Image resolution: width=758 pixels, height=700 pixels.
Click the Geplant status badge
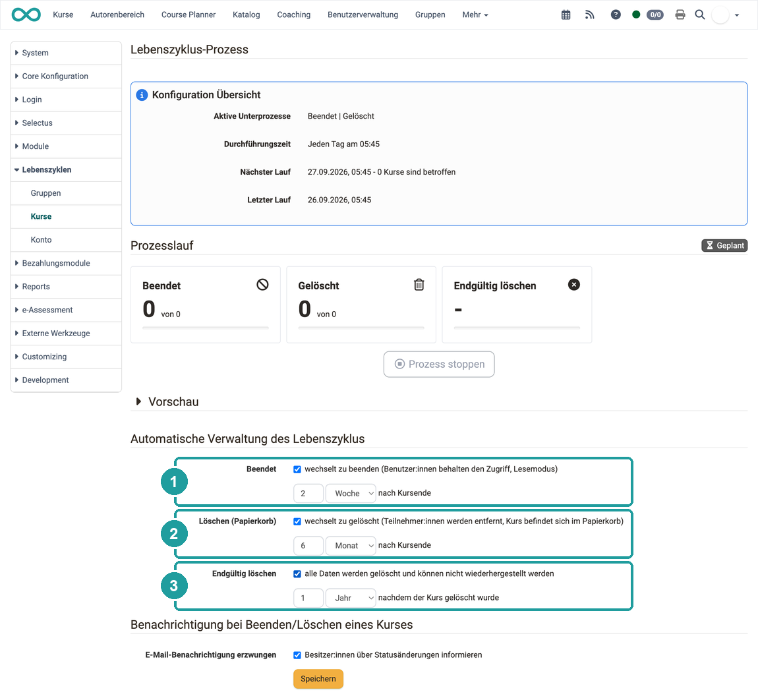pyautogui.click(x=724, y=246)
